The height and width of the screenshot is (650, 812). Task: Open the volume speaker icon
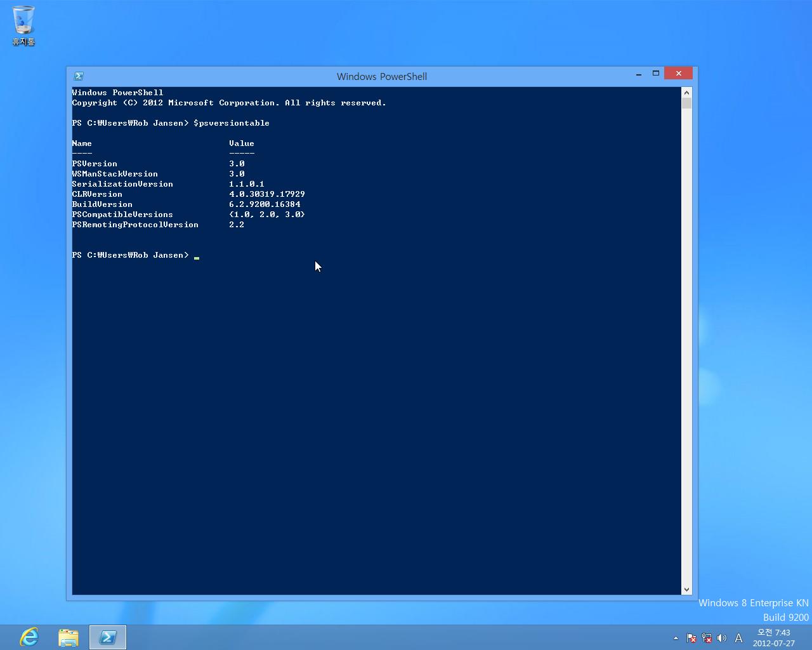point(722,638)
